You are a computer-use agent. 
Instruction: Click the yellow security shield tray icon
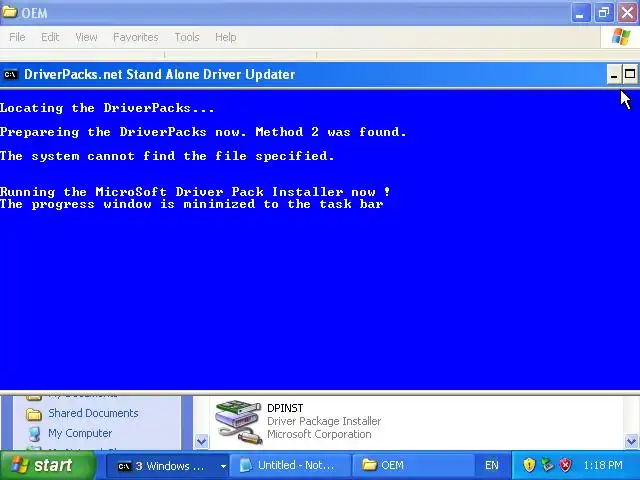(529, 464)
